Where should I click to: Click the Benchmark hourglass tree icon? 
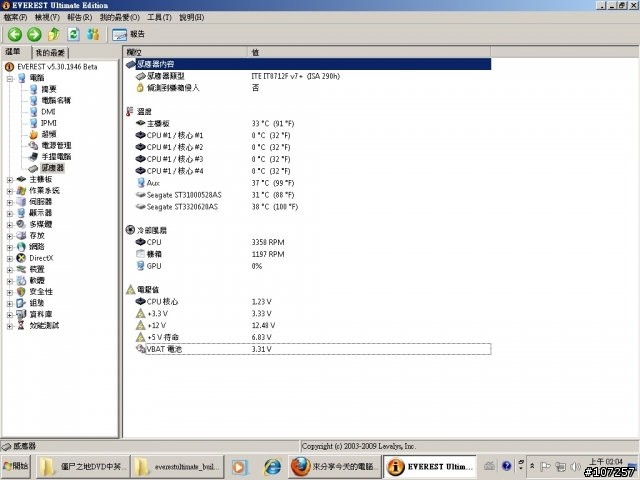[21, 325]
